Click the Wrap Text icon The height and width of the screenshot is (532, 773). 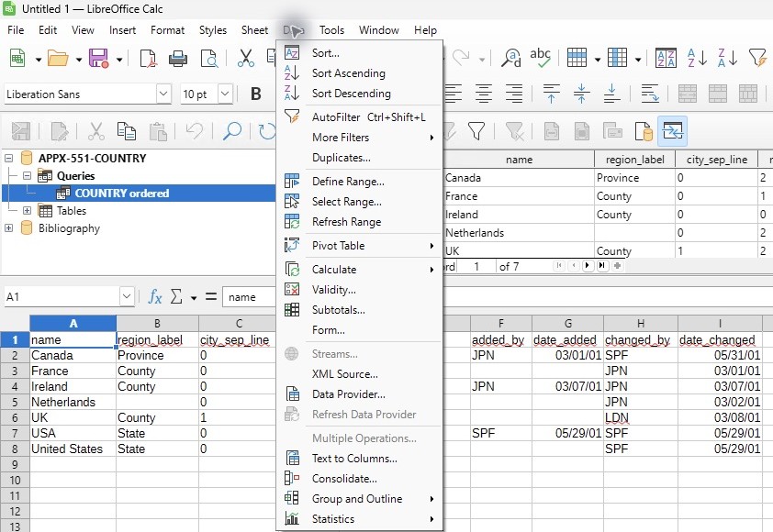point(650,94)
